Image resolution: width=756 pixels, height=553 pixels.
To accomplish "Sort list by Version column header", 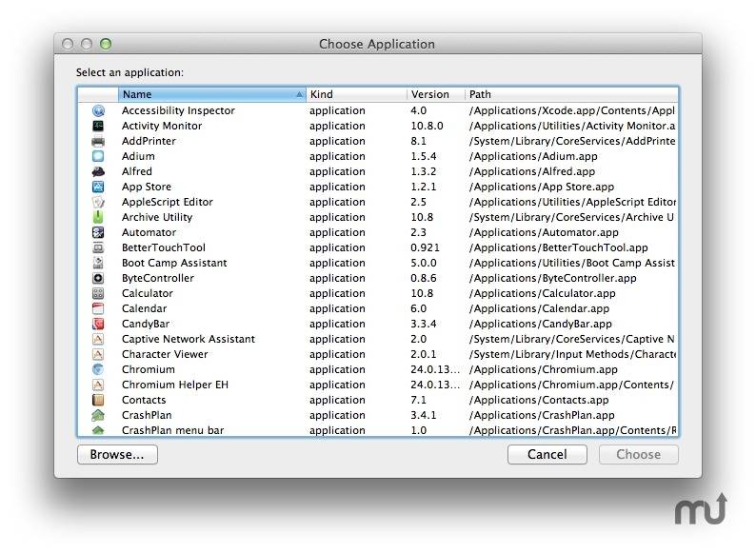I will tap(434, 94).
